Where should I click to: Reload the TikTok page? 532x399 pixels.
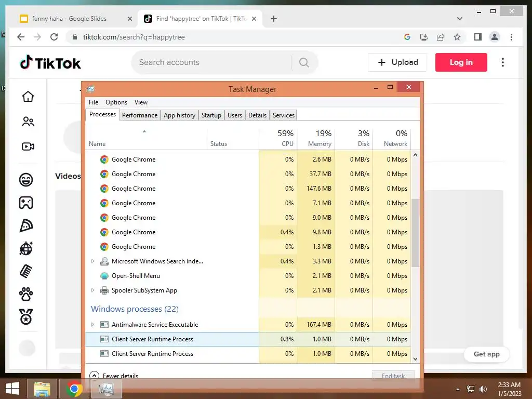(54, 37)
